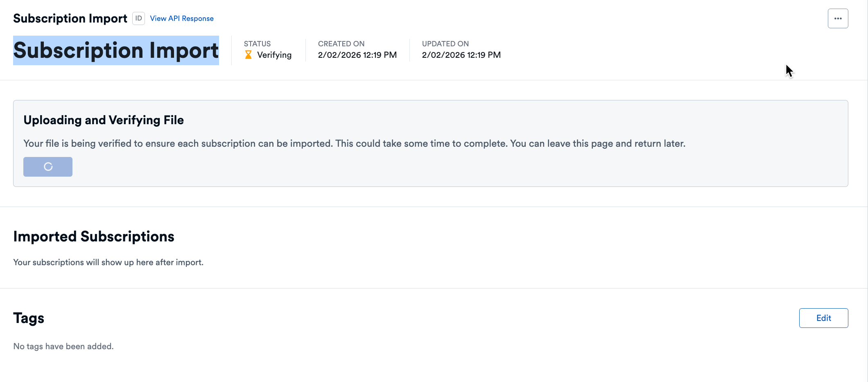Click the orange status indicator beside Verifying
The width and height of the screenshot is (868, 382).
click(x=248, y=54)
